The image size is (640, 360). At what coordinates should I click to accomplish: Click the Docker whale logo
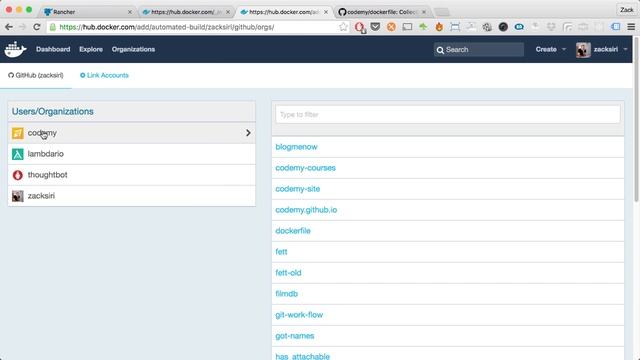click(x=16, y=49)
